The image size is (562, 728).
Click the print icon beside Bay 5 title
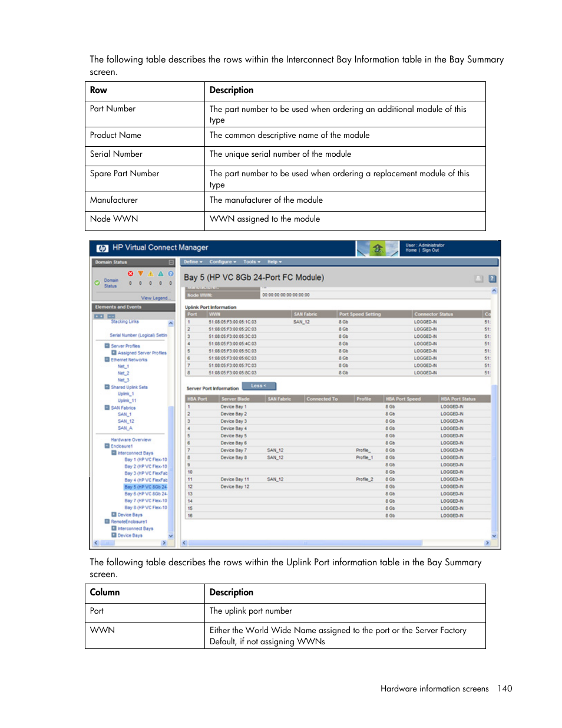coord(479,279)
